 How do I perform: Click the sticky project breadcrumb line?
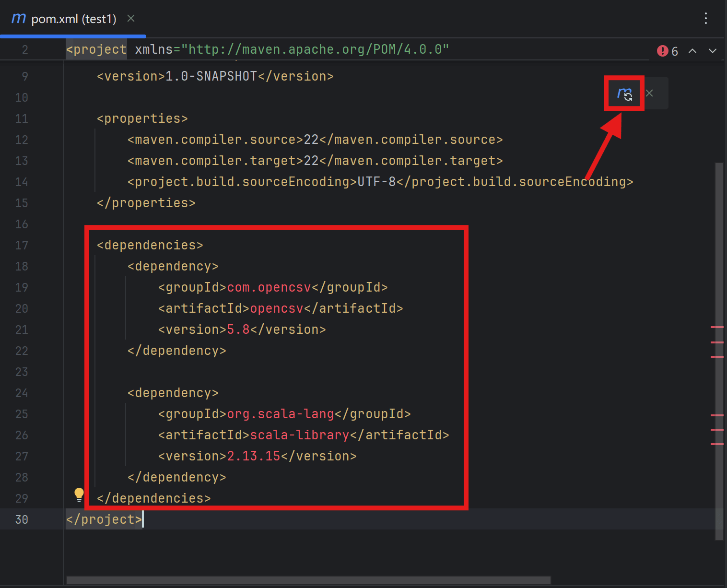pyautogui.click(x=258, y=49)
